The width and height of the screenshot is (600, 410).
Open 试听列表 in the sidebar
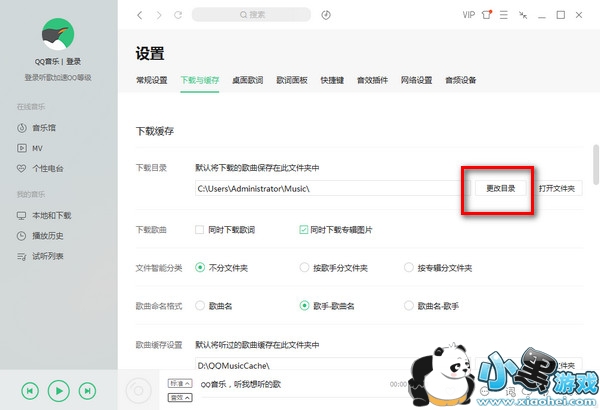(40, 256)
